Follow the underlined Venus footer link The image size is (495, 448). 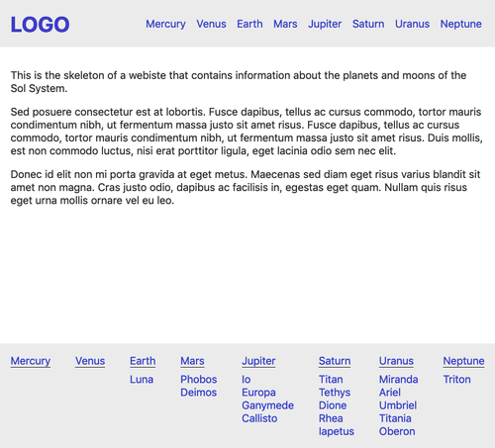(90, 361)
